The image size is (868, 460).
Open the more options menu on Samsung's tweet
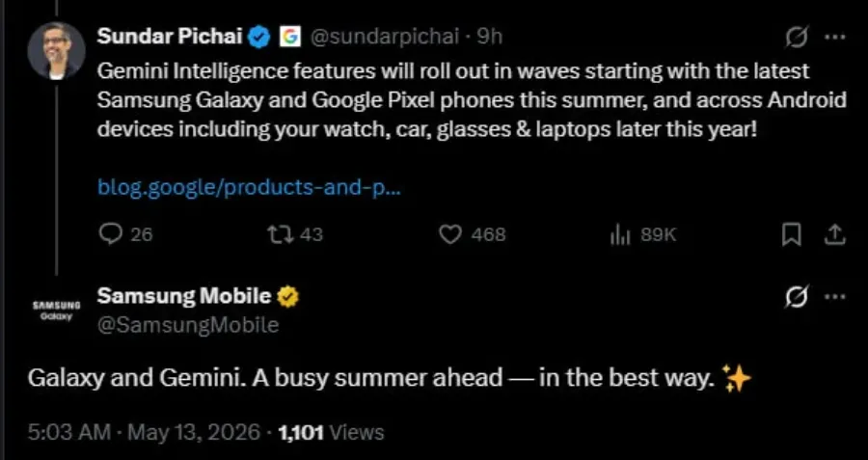tap(835, 297)
